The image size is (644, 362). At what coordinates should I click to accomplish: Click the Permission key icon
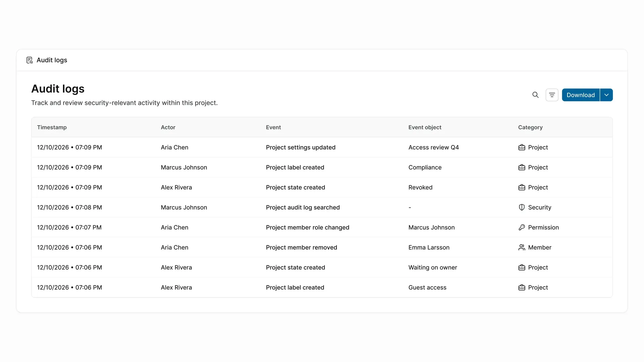[522, 227]
